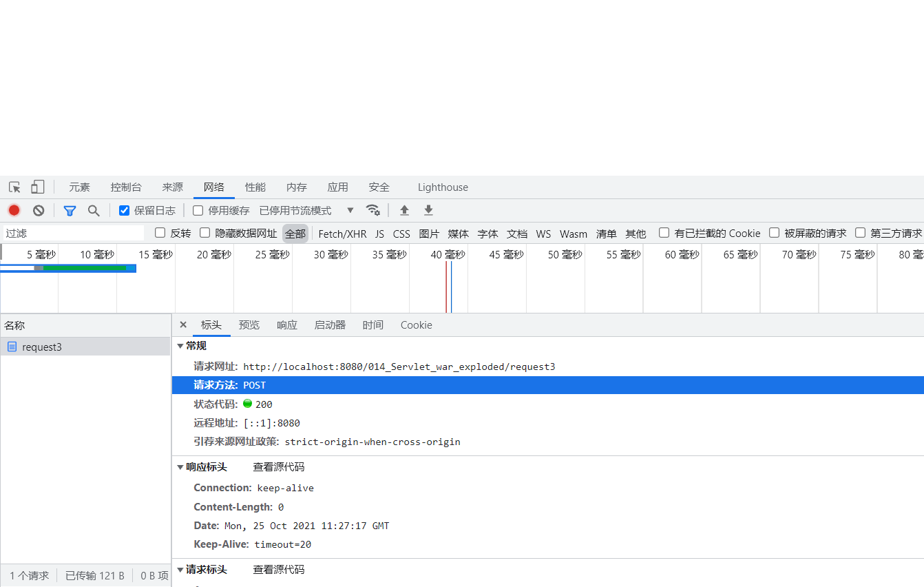Image resolution: width=924 pixels, height=587 pixels.
Task: Click the 名称 column header
Action: tap(85, 325)
